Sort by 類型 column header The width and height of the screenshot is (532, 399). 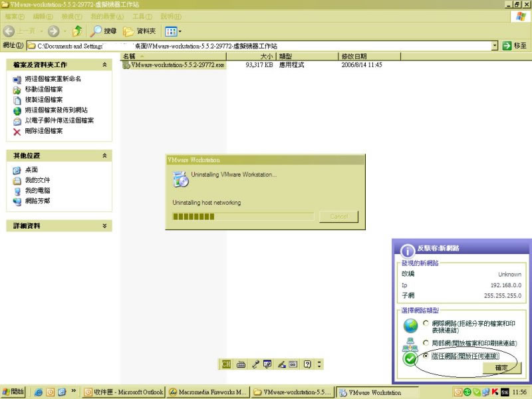[x=307, y=56]
